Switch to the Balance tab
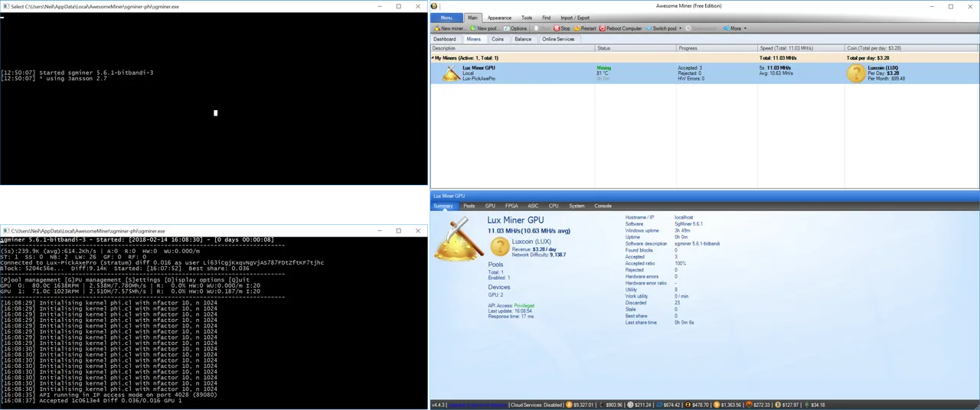 pos(523,39)
